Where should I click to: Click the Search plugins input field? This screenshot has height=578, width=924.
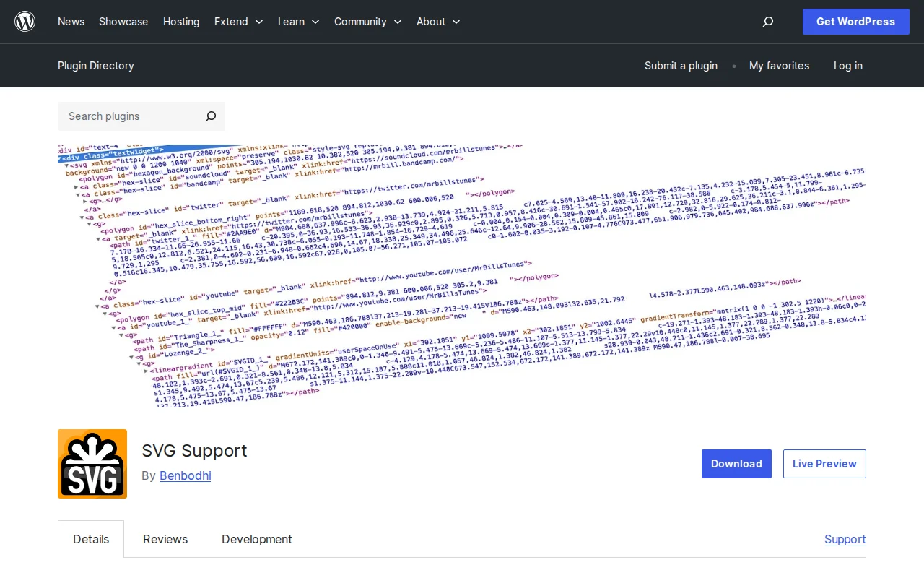coord(130,116)
